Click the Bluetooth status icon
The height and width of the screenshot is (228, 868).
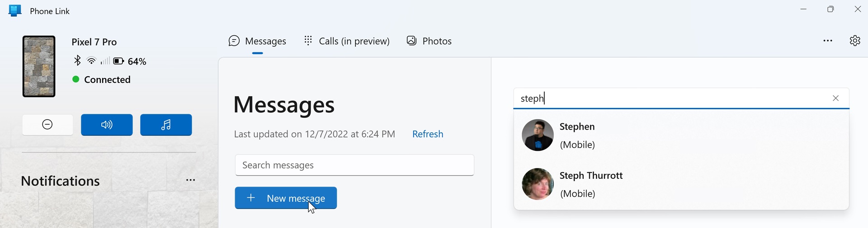[x=77, y=60]
